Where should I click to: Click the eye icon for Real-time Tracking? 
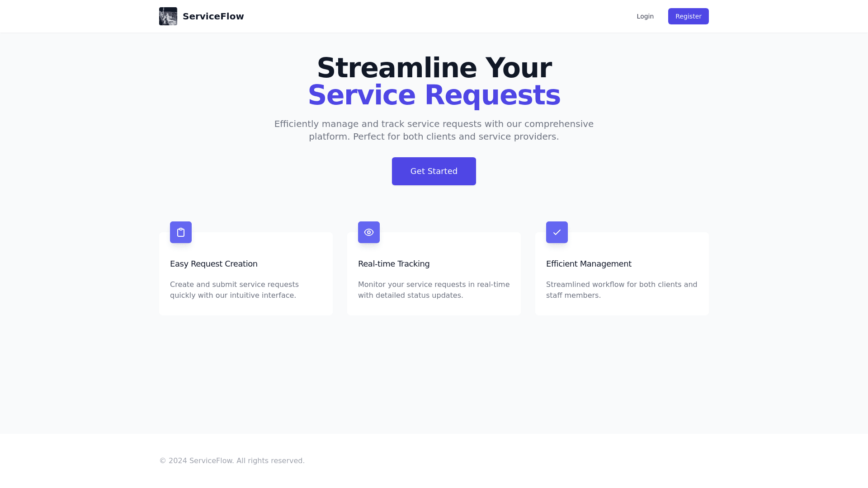pyautogui.click(x=369, y=232)
